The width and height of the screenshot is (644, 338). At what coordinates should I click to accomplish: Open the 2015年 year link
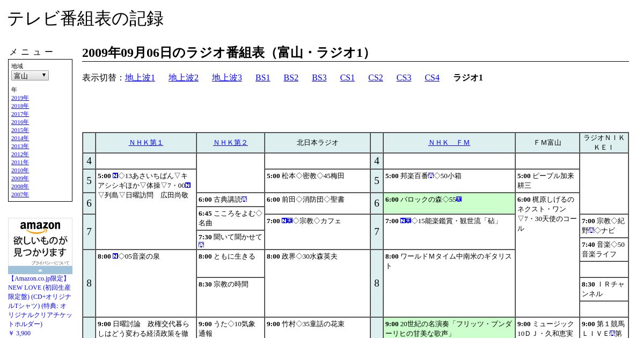[x=20, y=130]
